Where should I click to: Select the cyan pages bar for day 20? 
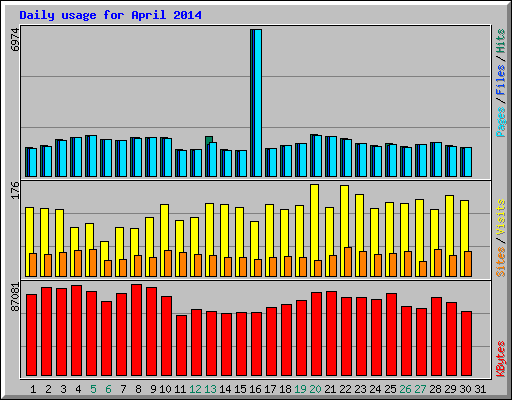coord(318,156)
